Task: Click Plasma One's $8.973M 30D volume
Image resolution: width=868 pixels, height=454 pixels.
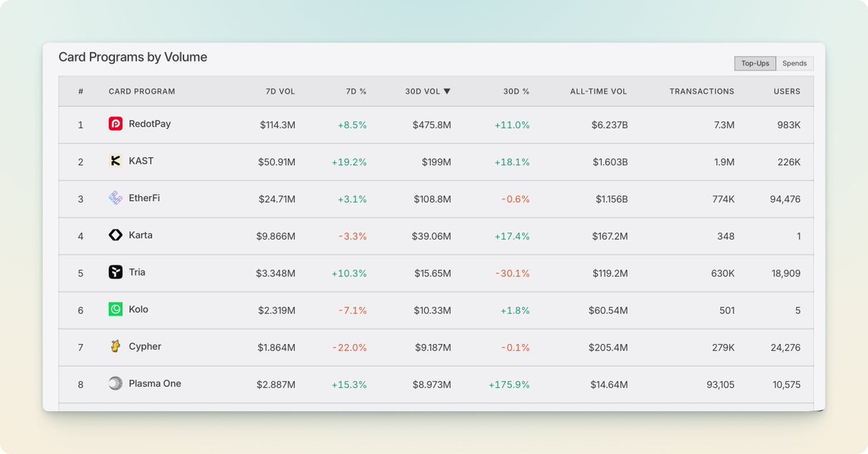Action: [x=431, y=384]
